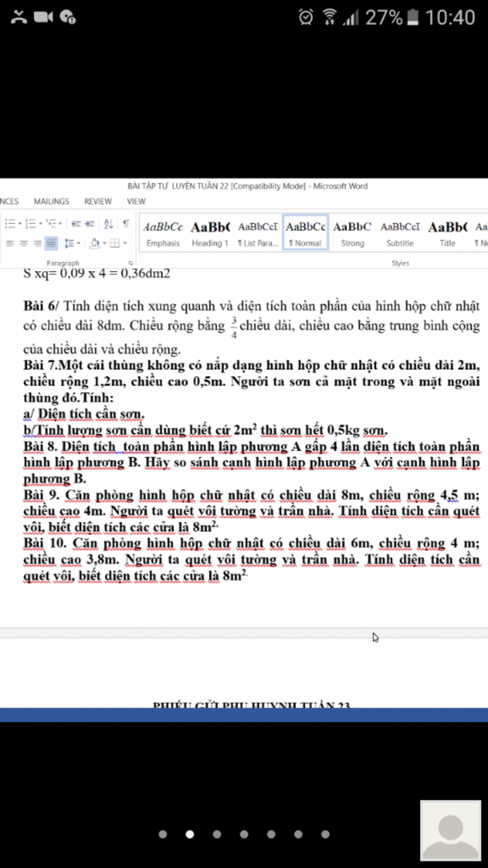Click the 'Bài 8.' exercise text
The height and width of the screenshot is (868, 488).
pyautogui.click(x=252, y=462)
